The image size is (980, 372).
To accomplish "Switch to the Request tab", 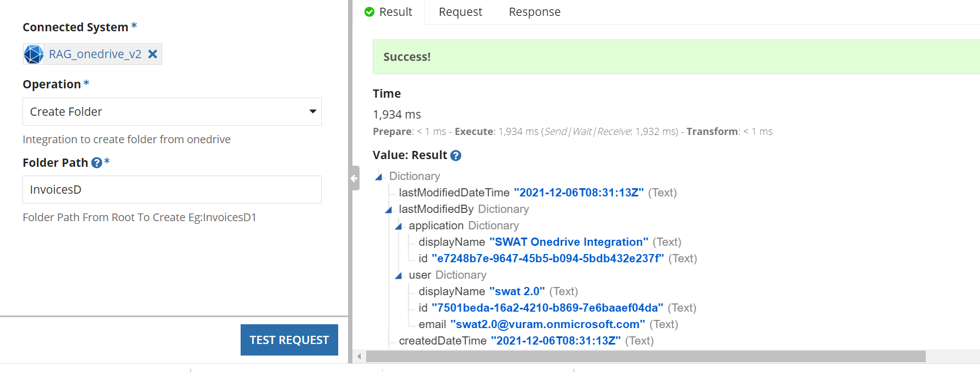I will pos(460,12).
